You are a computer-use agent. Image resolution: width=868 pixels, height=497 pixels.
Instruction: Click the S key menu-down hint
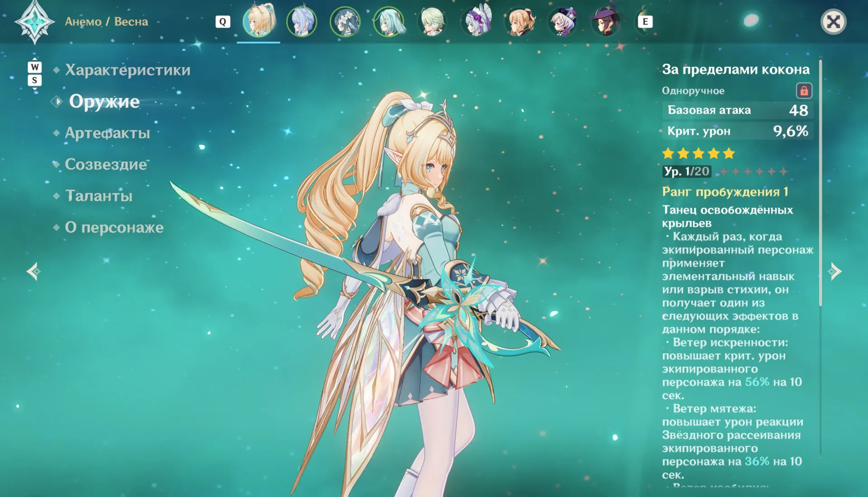(x=34, y=80)
